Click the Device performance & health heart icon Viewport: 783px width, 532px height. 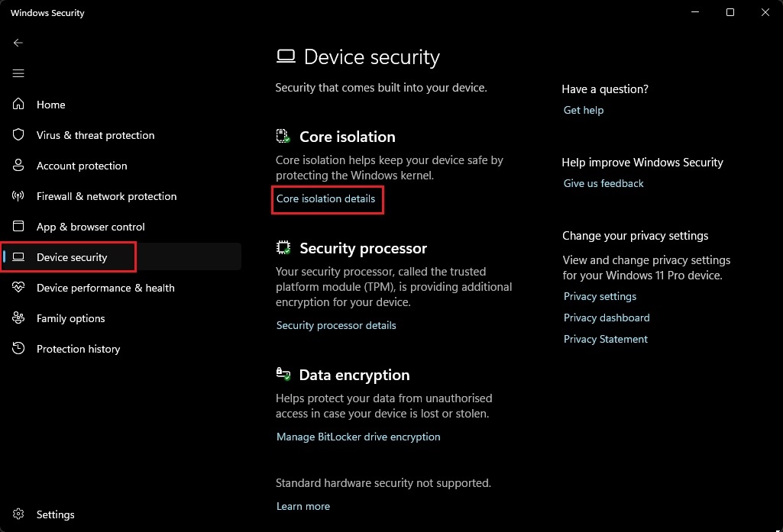pos(20,288)
